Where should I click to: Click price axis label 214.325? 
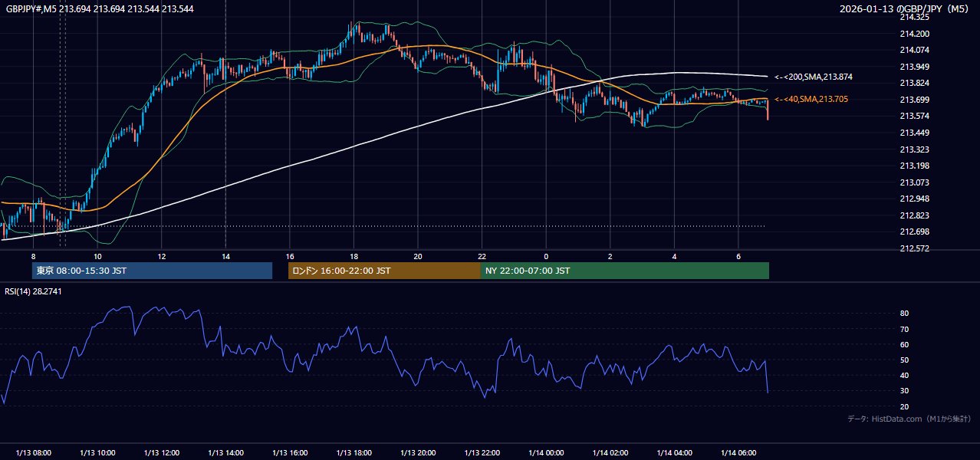914,17
